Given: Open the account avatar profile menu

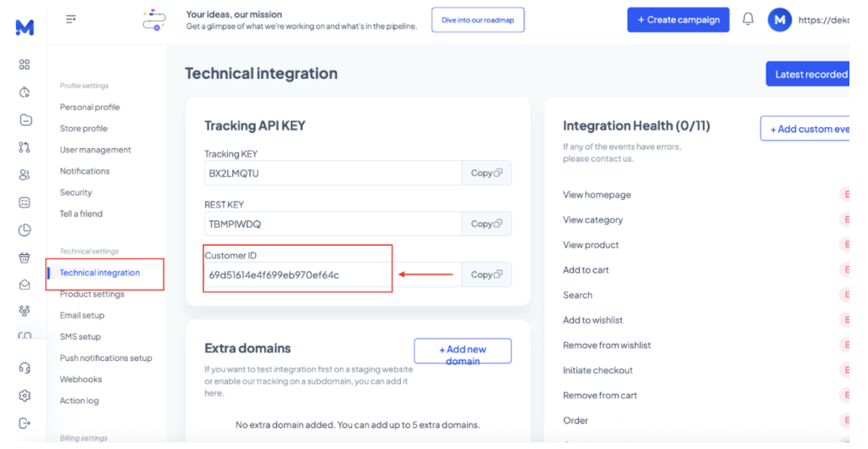Looking at the screenshot, I should [x=780, y=19].
